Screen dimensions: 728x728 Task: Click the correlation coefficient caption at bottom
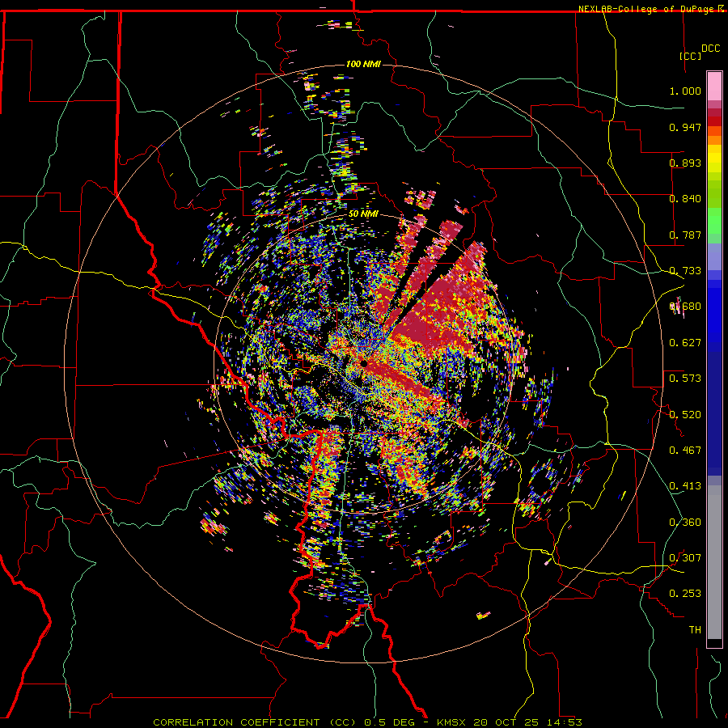coord(367,722)
